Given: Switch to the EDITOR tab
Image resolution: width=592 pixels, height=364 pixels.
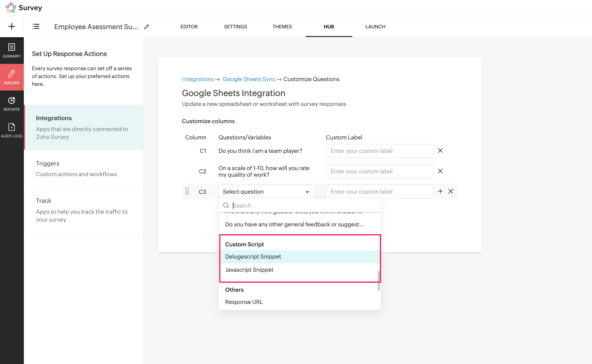Looking at the screenshot, I should pos(189,27).
